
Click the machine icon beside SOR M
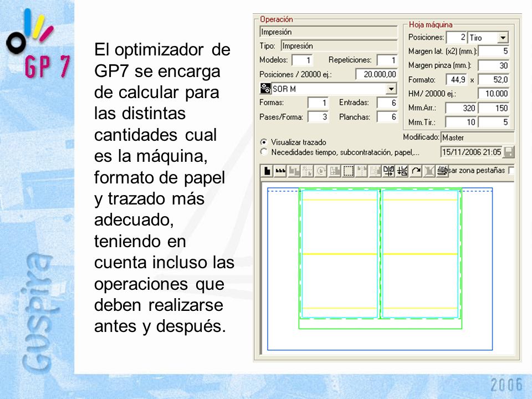pos(265,89)
